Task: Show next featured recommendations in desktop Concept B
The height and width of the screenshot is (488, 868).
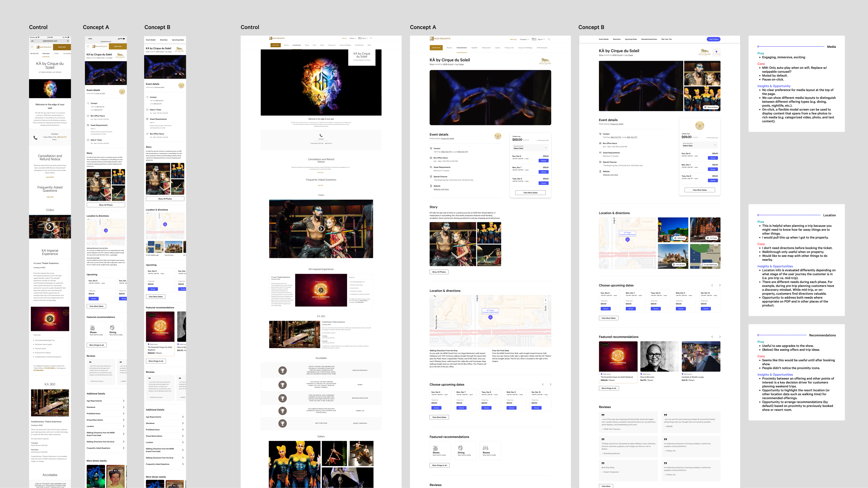Action: tap(720, 337)
